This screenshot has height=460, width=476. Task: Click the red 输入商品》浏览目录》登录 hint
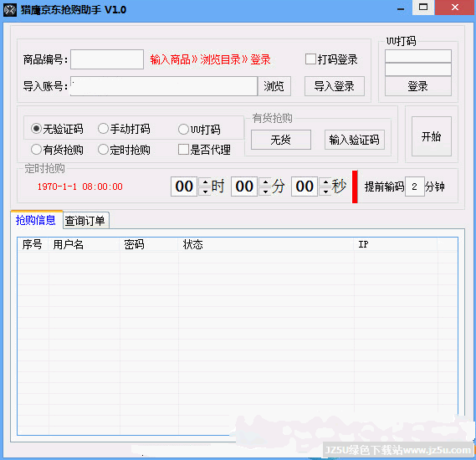(x=210, y=59)
